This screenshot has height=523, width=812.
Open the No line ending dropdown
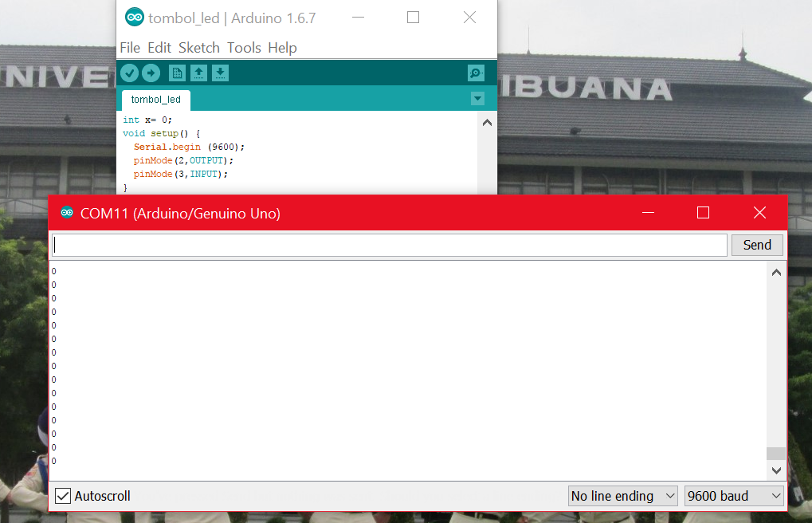(x=623, y=496)
